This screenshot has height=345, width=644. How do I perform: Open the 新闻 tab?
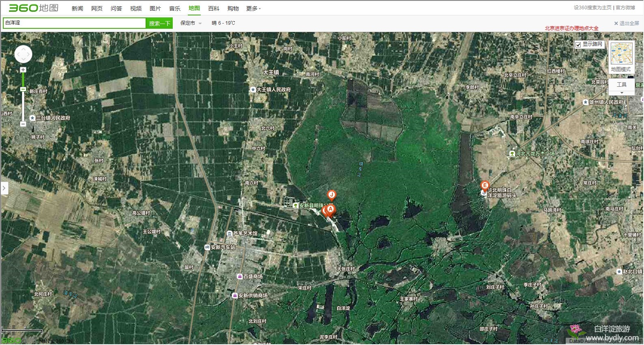tap(77, 9)
